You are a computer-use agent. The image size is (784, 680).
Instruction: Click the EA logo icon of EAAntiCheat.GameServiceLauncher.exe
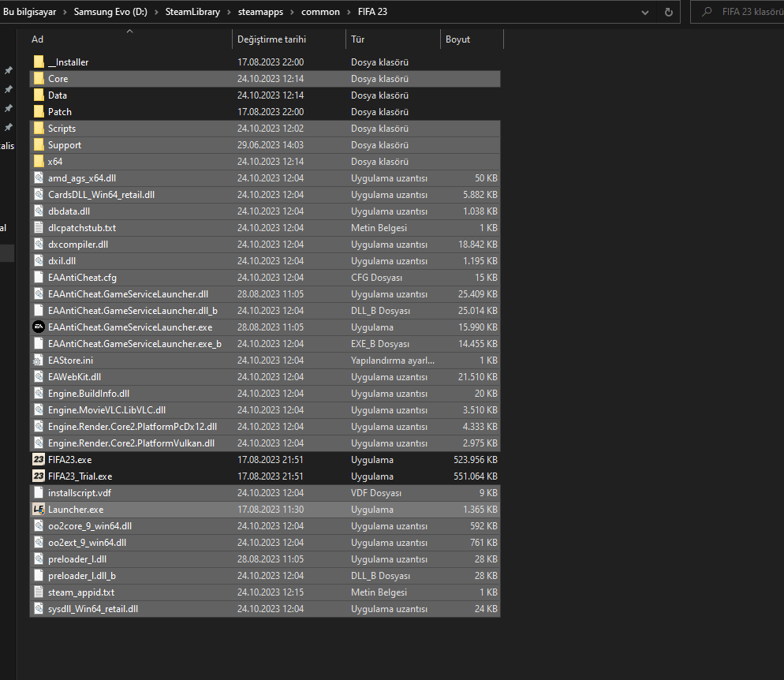(39, 327)
